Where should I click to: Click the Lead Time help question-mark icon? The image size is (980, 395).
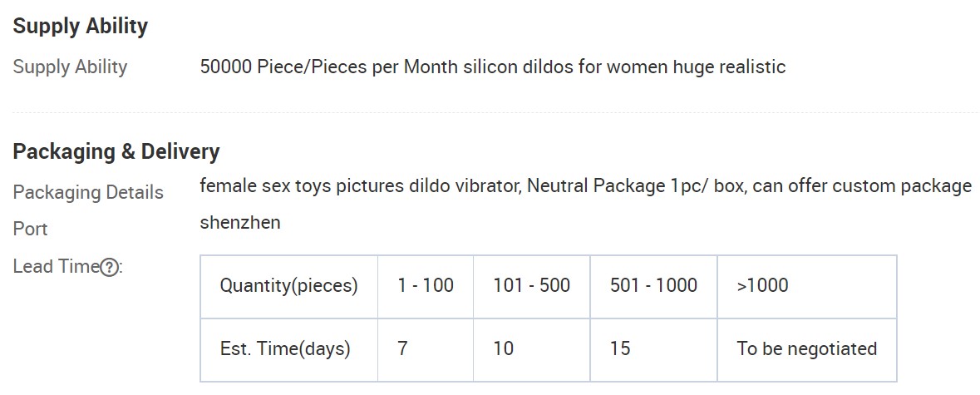[110, 268]
